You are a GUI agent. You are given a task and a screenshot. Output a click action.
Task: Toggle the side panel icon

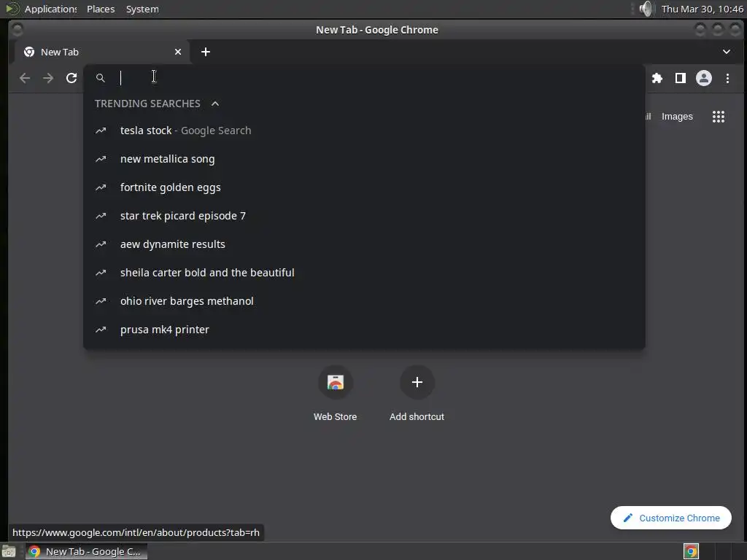point(681,78)
